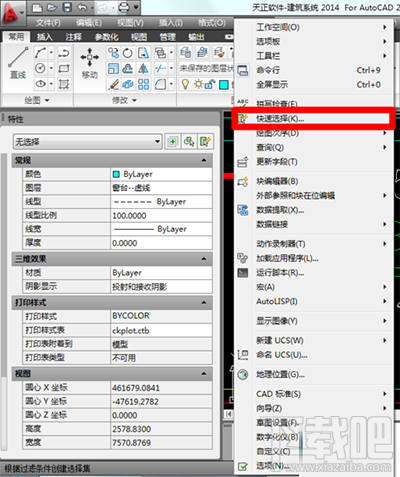
Task: Click the scale icon in modify panel
Action: click(113, 69)
